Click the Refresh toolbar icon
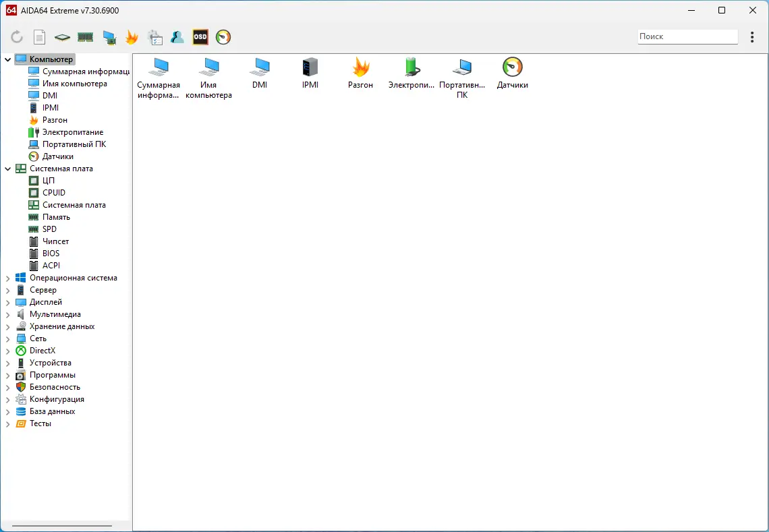 click(17, 37)
